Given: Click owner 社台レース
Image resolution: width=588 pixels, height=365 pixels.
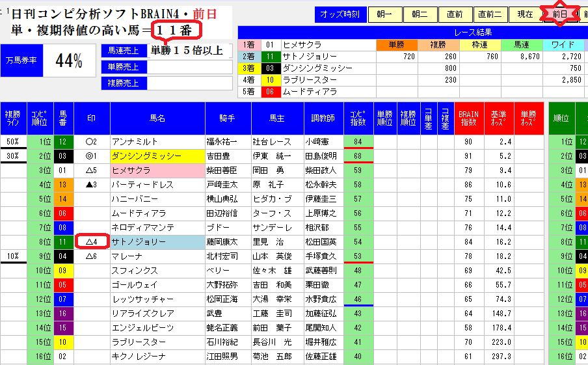Looking at the screenshot, I should [x=278, y=142].
